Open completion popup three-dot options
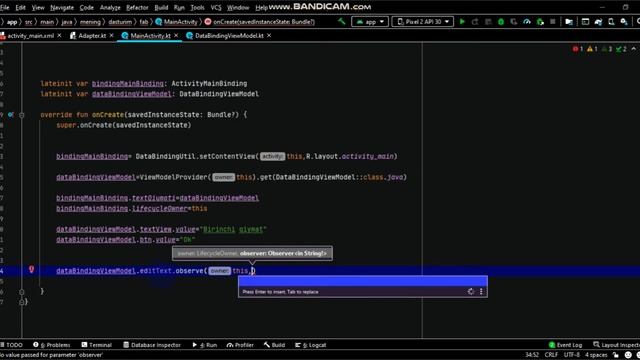This screenshot has width=640, height=360. pyautogui.click(x=481, y=291)
